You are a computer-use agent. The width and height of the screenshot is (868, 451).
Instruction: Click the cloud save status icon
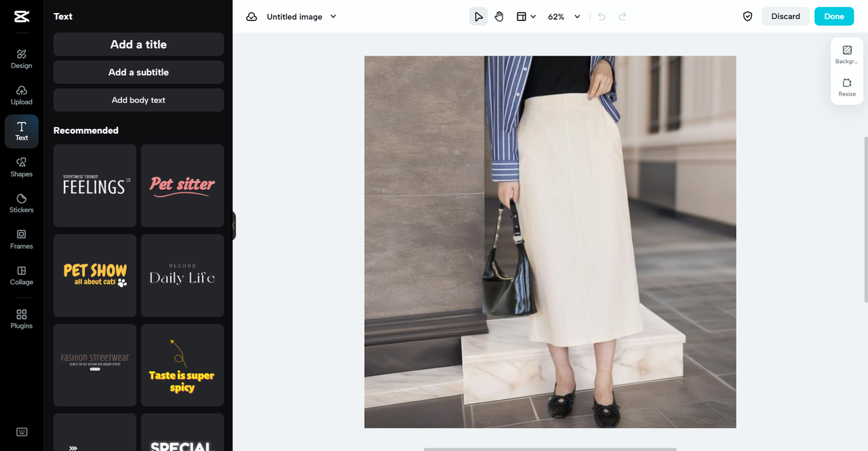coord(252,16)
